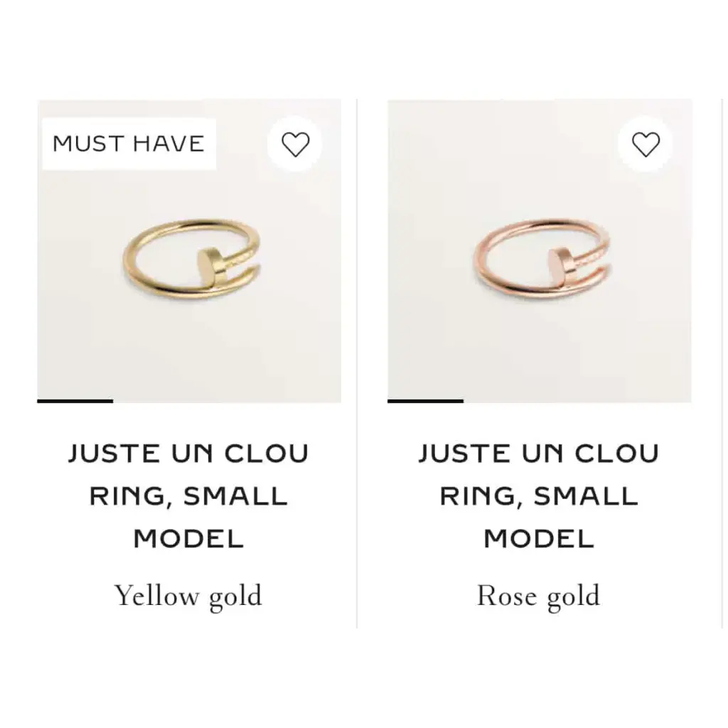The width and height of the screenshot is (728, 728).
Task: Select the black carousel indicator under rose gold ring
Action: (426, 401)
